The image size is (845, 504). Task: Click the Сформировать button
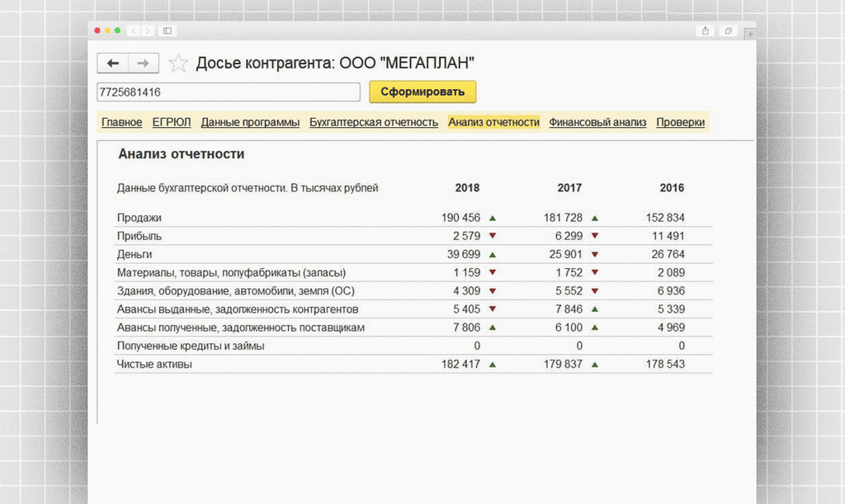click(x=422, y=92)
